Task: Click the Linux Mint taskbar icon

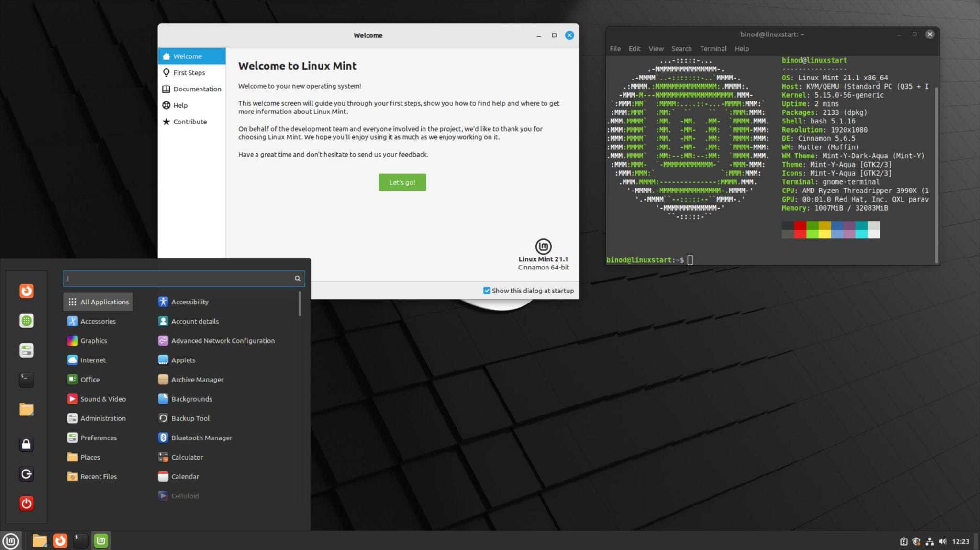Action: [102, 540]
